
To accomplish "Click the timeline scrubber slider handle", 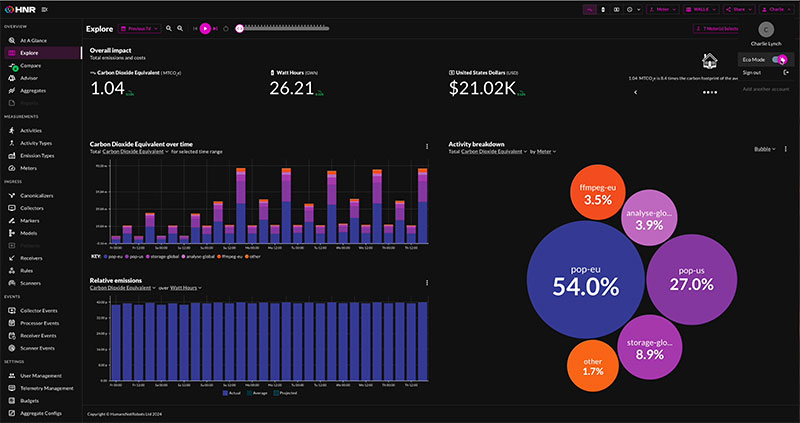I will [x=239, y=29].
